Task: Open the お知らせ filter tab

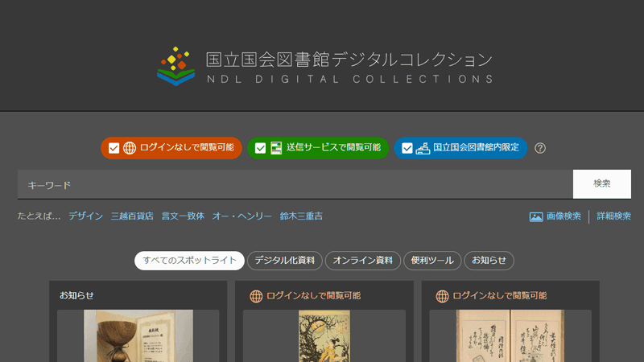Action: pyautogui.click(x=489, y=261)
